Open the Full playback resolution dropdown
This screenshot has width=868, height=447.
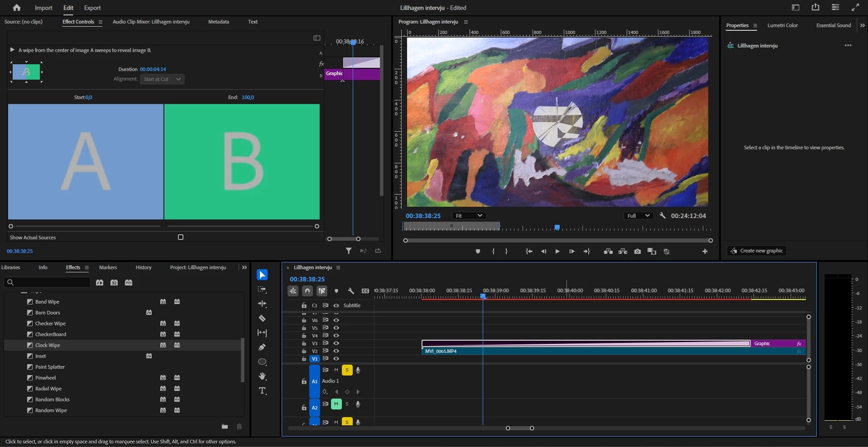point(638,216)
